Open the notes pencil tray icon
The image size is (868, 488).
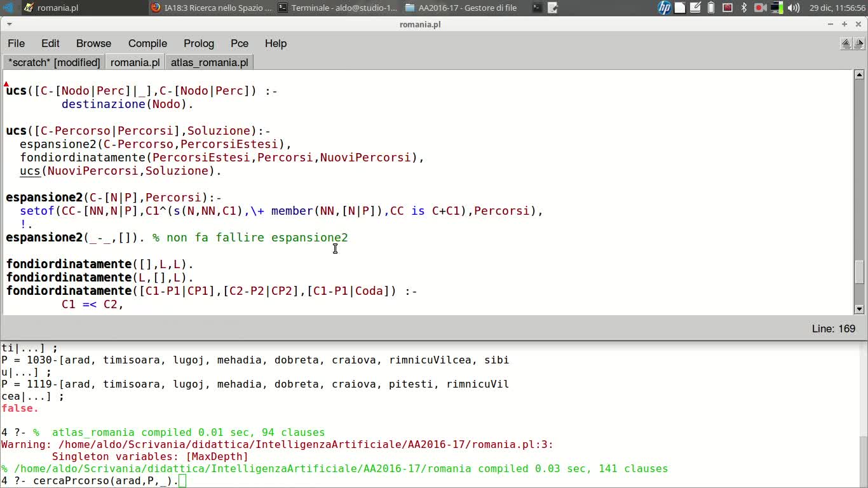pyautogui.click(x=696, y=8)
